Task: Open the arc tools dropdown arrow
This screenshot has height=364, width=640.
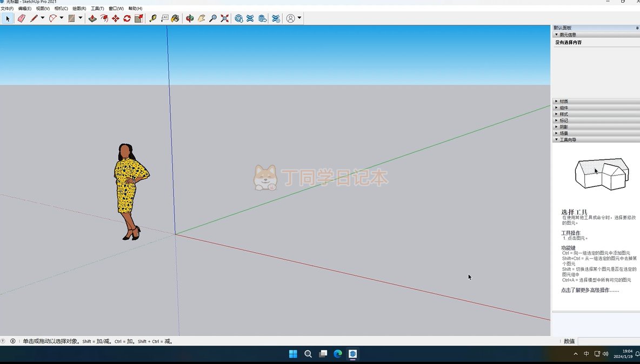Action: click(x=61, y=18)
